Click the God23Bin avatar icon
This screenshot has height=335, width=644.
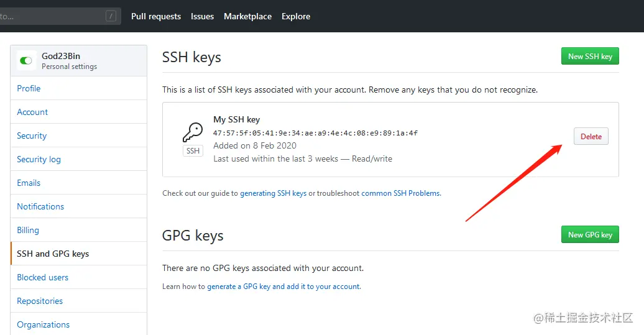(26, 60)
